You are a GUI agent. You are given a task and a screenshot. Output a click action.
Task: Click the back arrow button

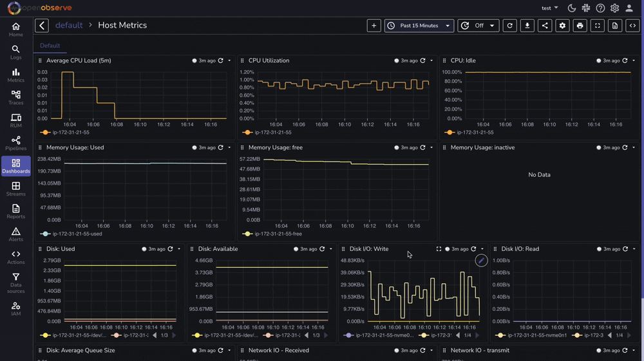(x=42, y=26)
